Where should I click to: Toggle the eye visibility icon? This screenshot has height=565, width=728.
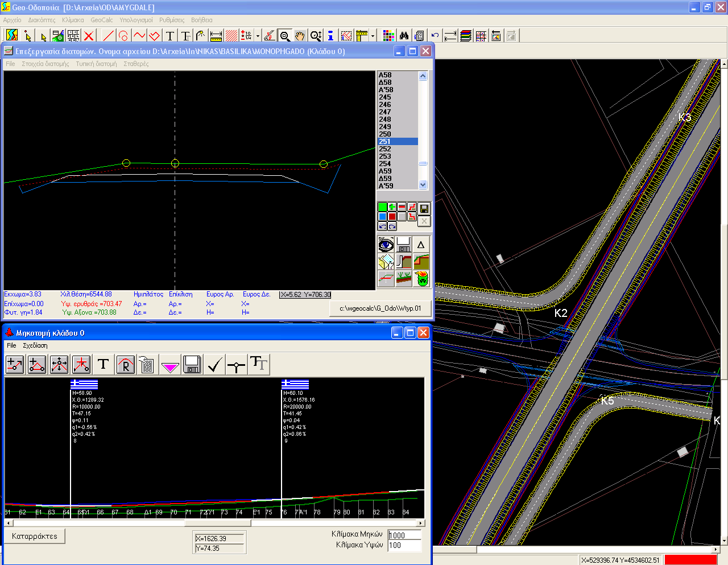(x=386, y=245)
